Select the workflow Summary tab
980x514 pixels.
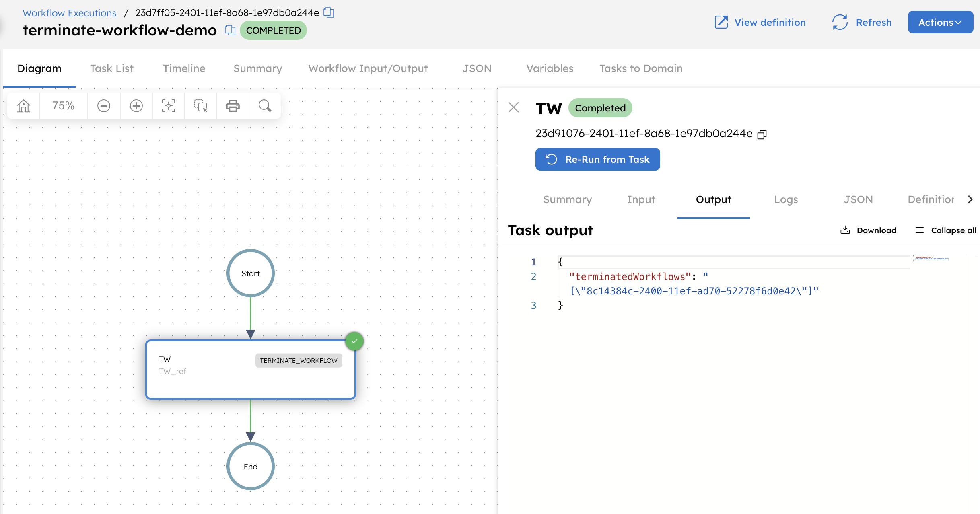point(258,68)
